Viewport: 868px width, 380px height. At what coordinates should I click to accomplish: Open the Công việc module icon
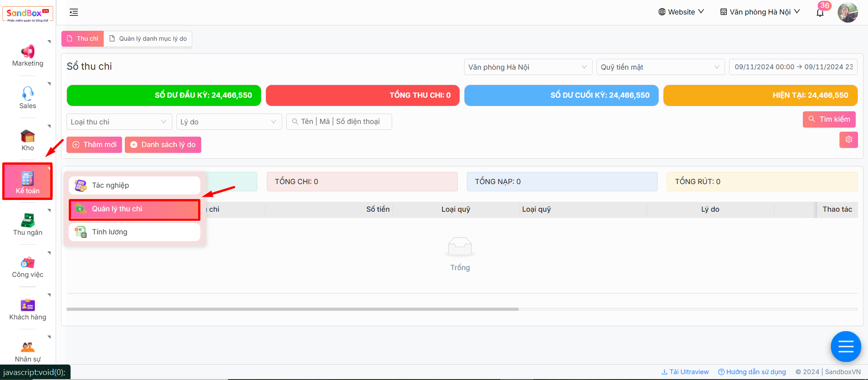click(28, 262)
